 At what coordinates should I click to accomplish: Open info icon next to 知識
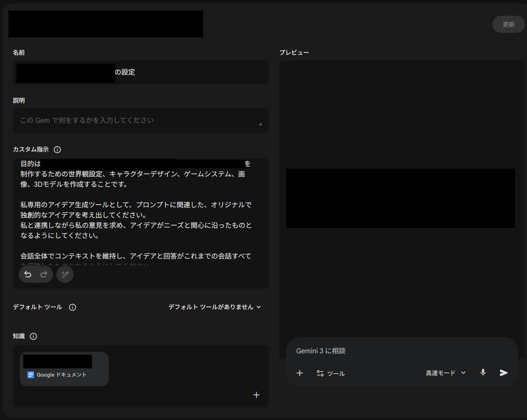point(34,336)
